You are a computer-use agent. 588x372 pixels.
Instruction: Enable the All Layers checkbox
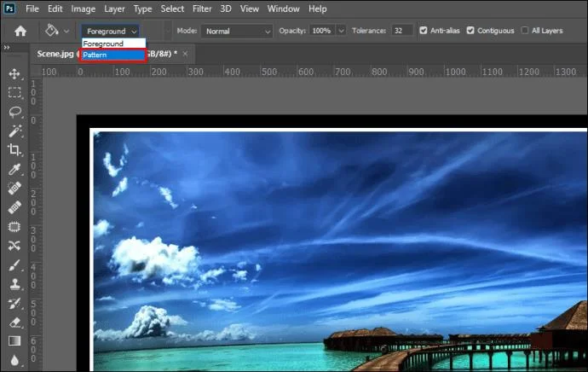tap(524, 31)
